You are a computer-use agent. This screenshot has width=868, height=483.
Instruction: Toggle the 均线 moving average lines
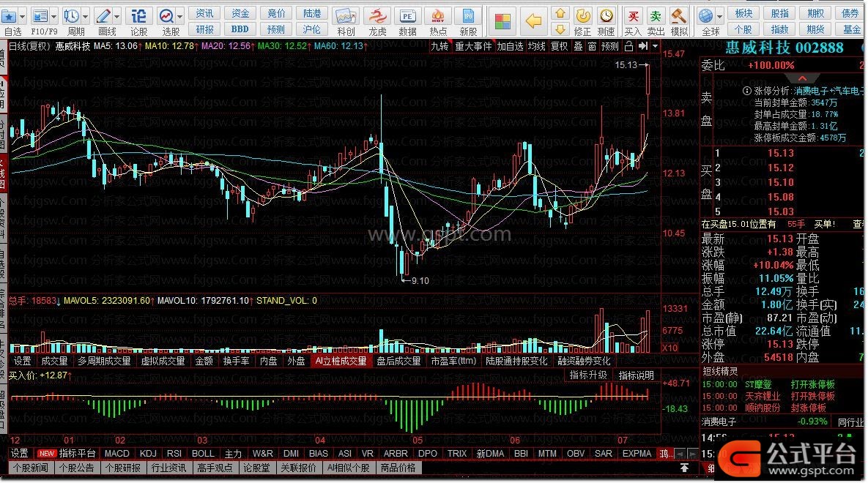[536, 47]
